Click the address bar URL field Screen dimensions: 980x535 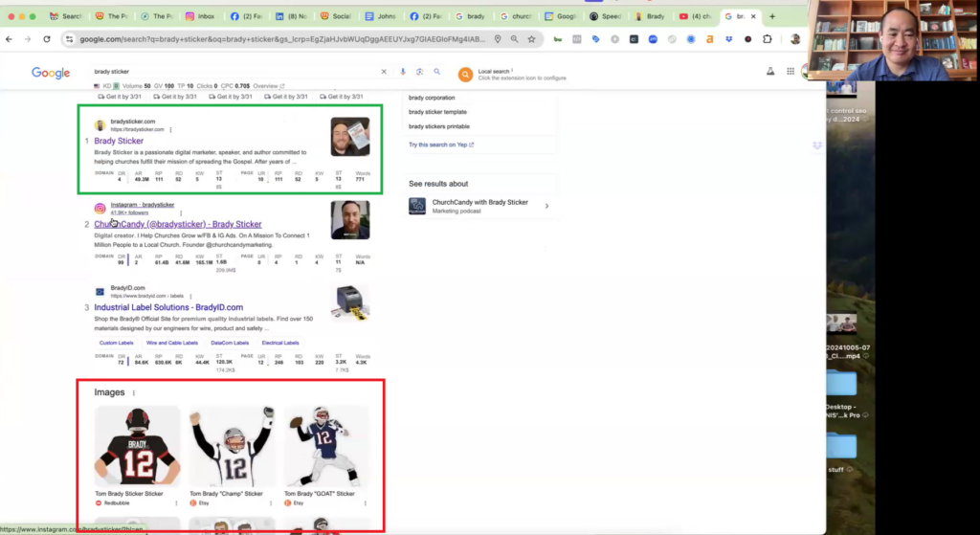pyautogui.click(x=281, y=38)
